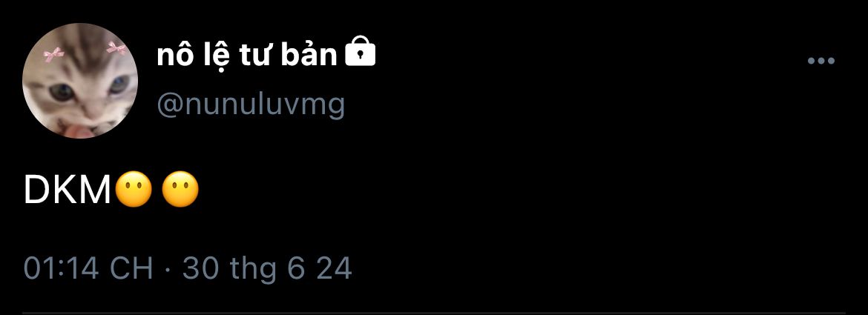This screenshot has height=315, width=868.
Task: Open the kitten profile picture
Action: (80, 81)
